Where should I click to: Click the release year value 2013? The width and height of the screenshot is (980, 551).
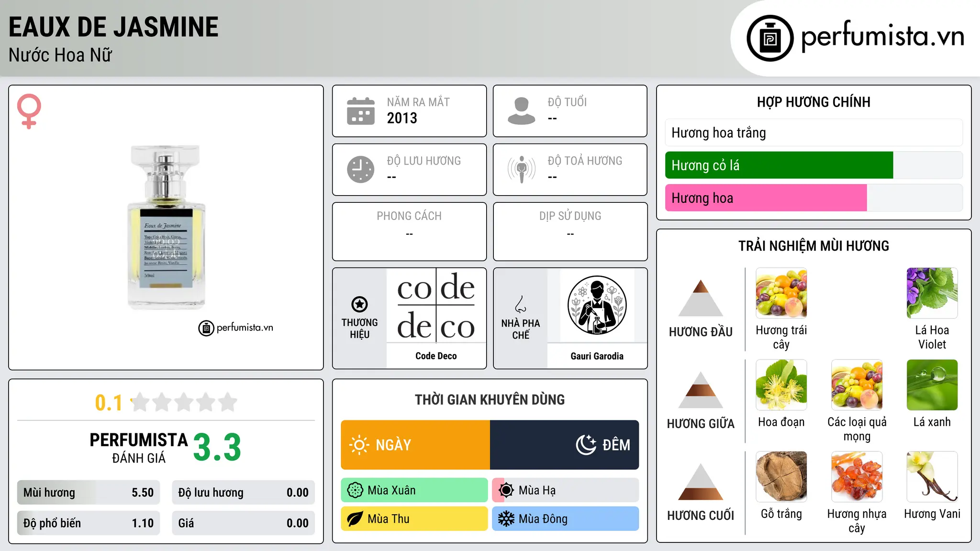402,118
